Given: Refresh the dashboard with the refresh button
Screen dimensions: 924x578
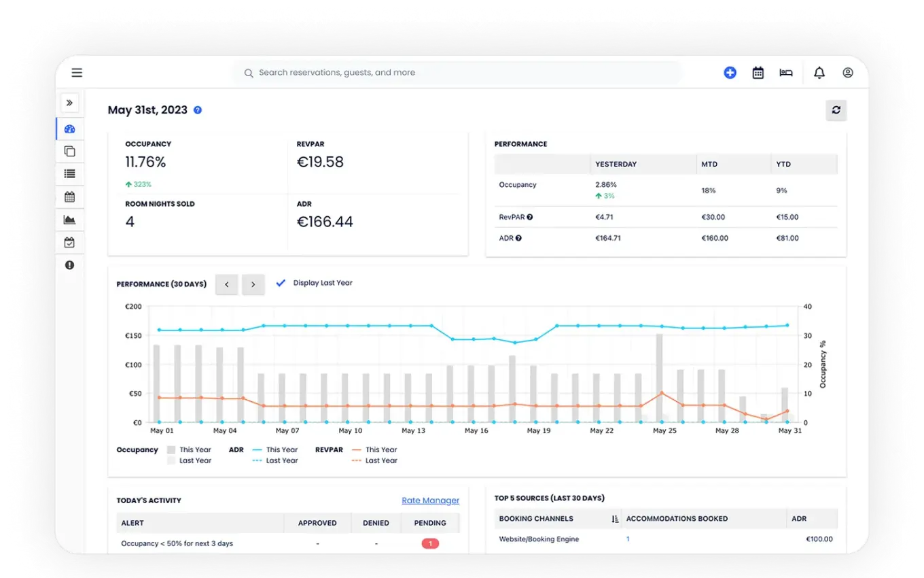Looking at the screenshot, I should (x=836, y=110).
